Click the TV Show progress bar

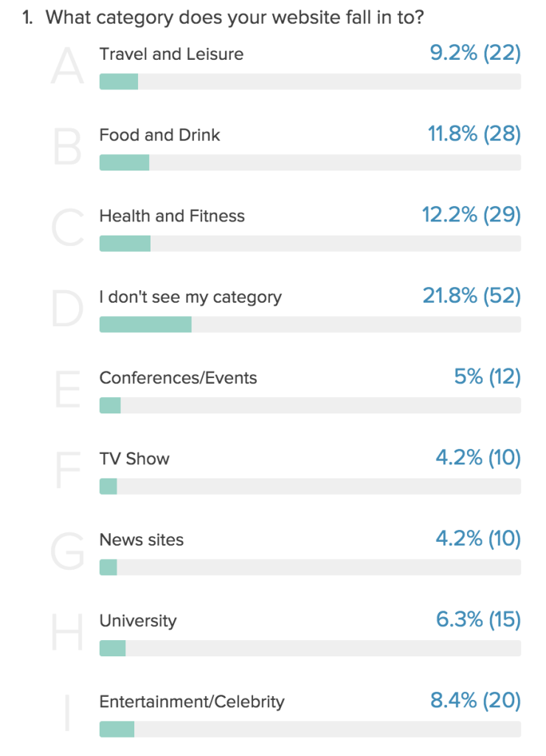pyautogui.click(x=310, y=487)
